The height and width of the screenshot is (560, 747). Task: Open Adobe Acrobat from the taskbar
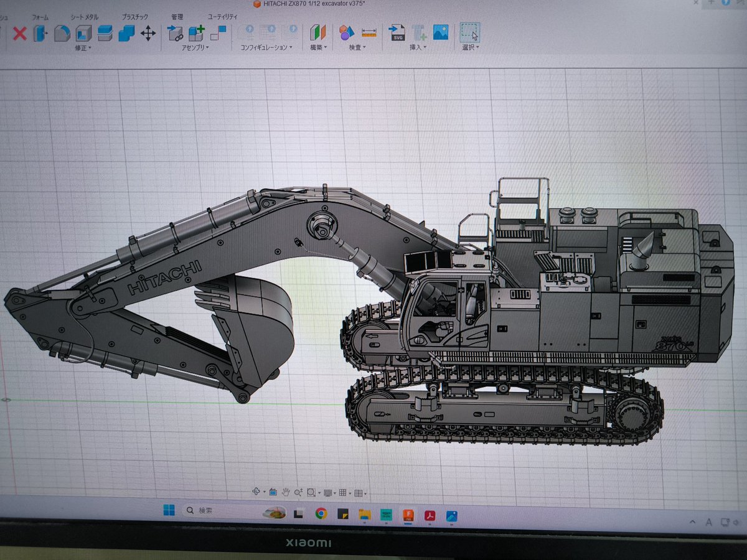click(x=430, y=516)
